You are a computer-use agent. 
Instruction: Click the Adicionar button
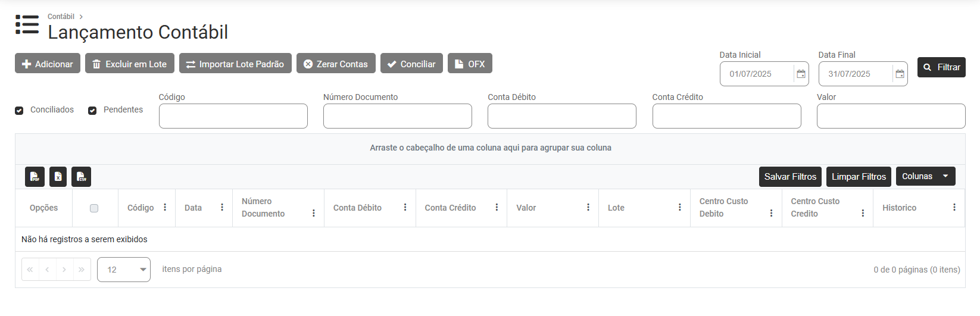[48, 64]
